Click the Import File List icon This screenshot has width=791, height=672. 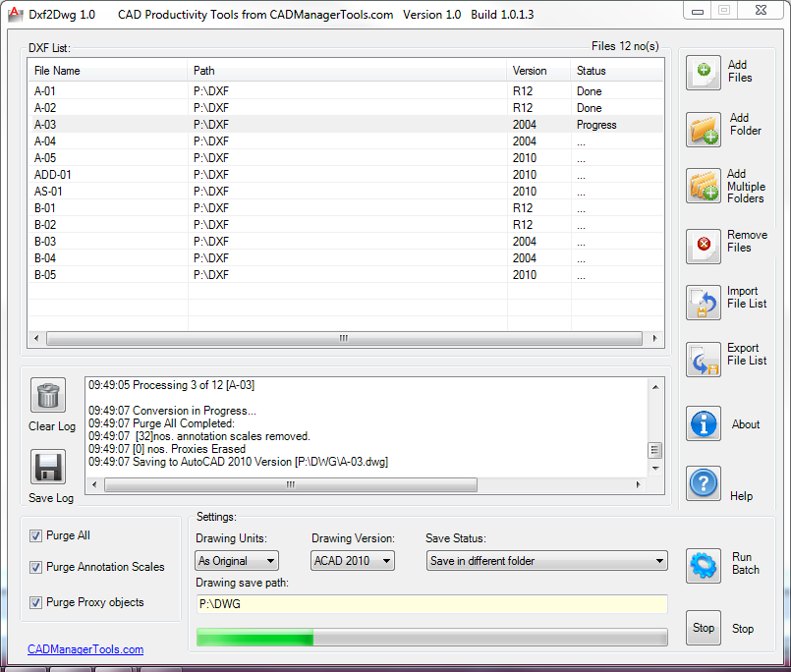704,303
